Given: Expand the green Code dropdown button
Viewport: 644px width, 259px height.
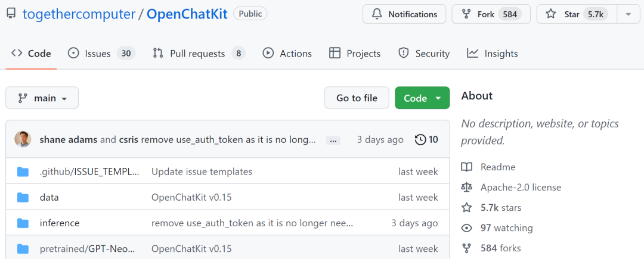Looking at the screenshot, I should (x=422, y=98).
